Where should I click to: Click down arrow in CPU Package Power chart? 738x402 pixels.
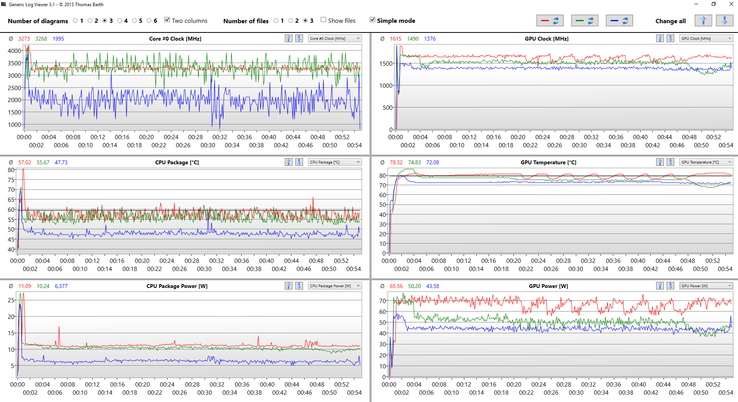tap(299, 286)
